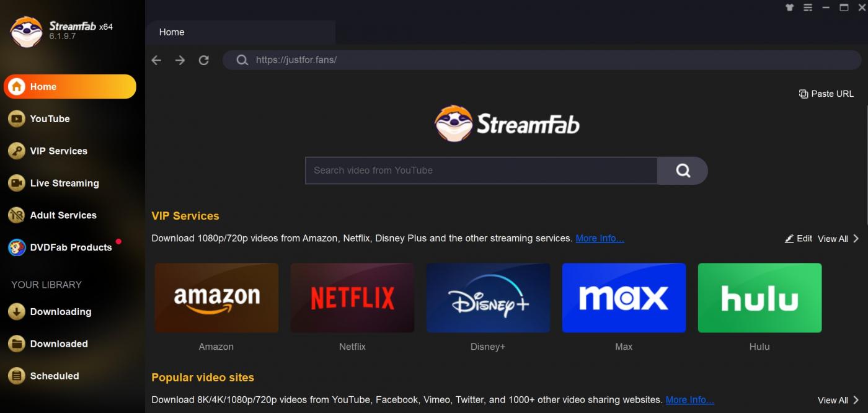The width and height of the screenshot is (868, 413).
Task: Open the More Info link for VIP Services
Action: click(x=600, y=238)
